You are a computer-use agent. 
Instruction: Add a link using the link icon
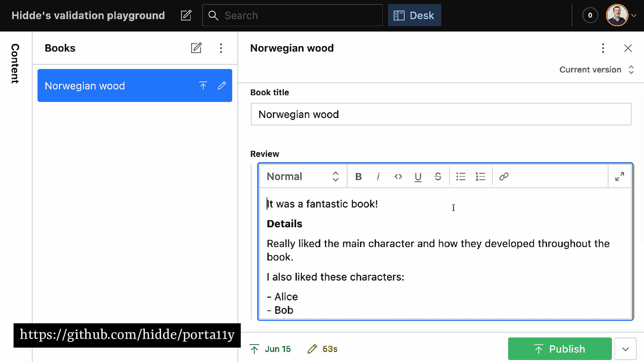click(504, 176)
